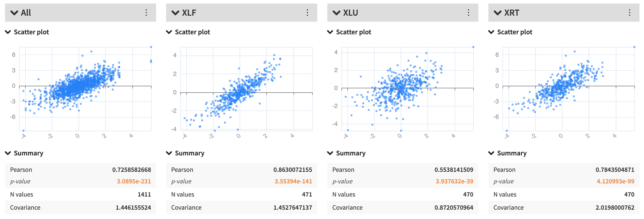Click the XLU card kebab menu
Image resolution: width=644 pixels, height=219 pixels.
pos(469,13)
